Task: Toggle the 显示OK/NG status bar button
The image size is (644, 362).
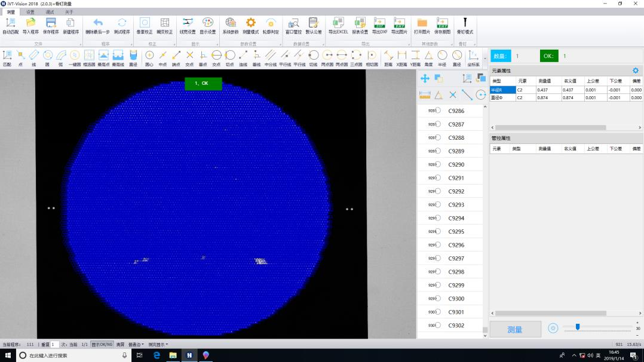Action: tap(102, 345)
